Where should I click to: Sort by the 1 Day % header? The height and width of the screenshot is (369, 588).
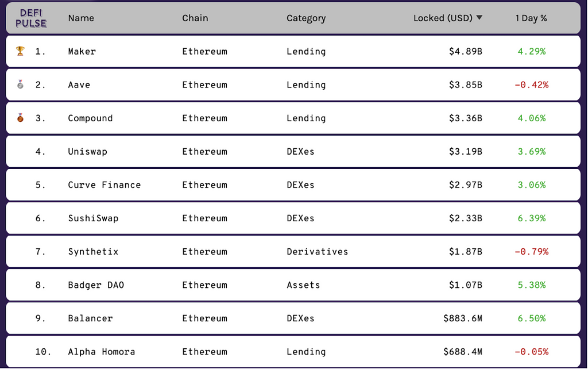click(531, 18)
